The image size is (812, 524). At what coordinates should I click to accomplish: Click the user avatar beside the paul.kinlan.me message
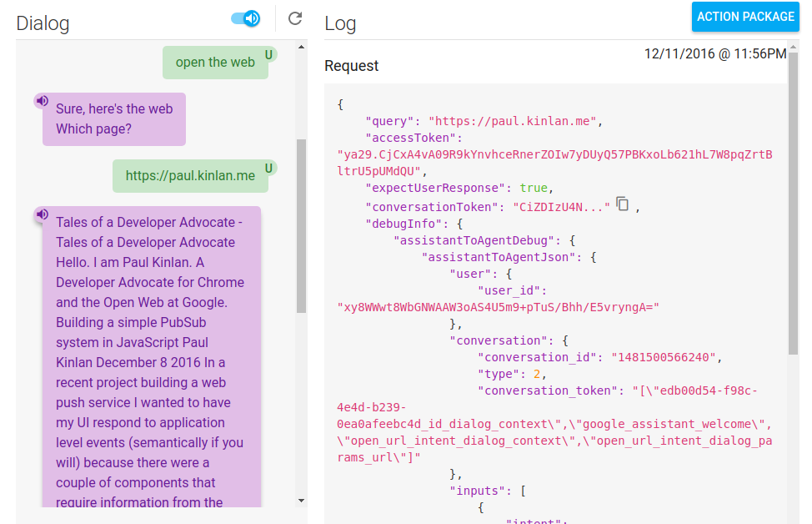point(268,169)
